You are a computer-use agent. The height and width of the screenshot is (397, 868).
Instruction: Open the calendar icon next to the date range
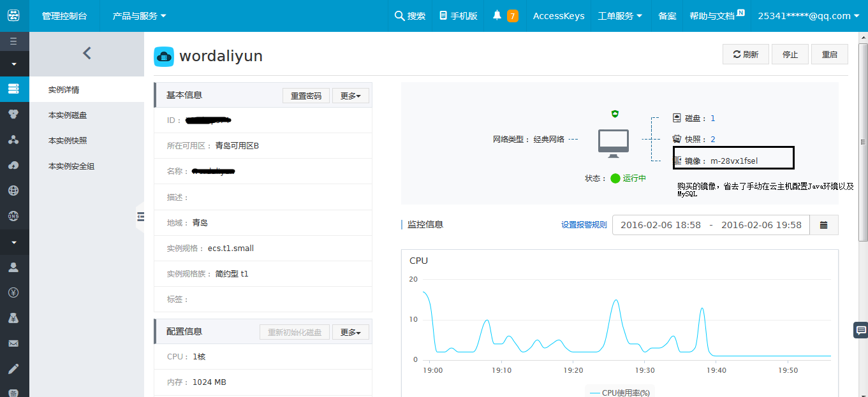(824, 225)
